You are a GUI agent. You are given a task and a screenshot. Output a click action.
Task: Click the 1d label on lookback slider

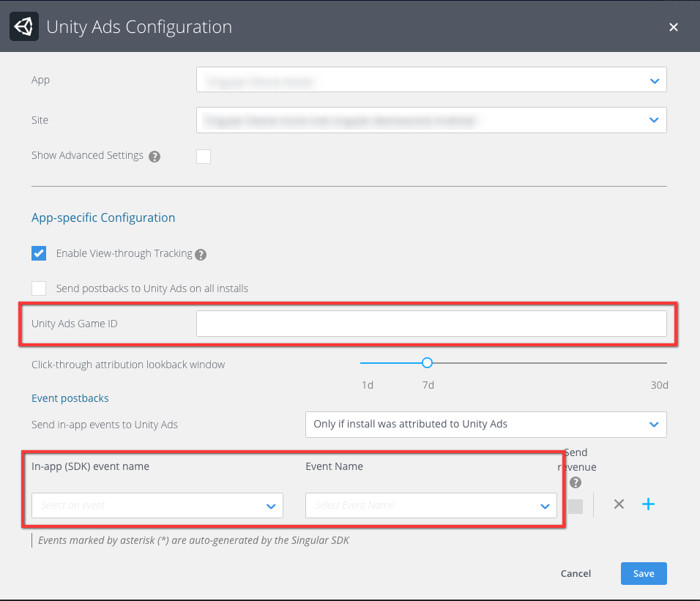point(368,385)
